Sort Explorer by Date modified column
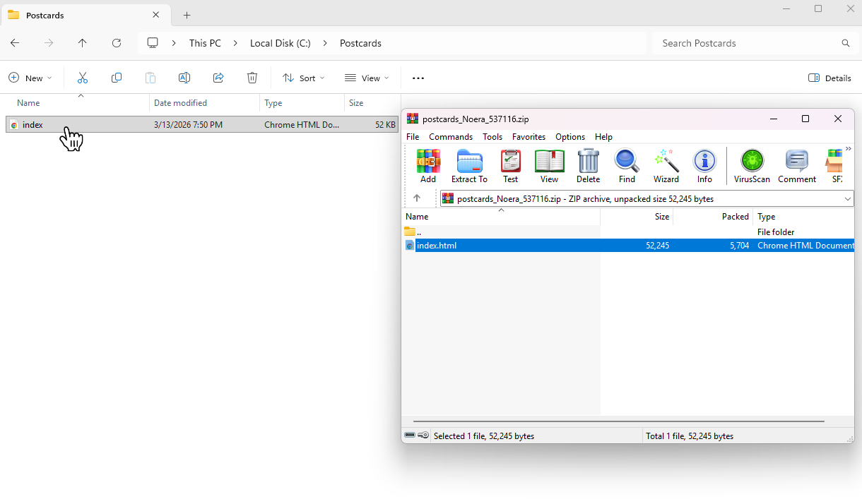The image size is (862, 504). tap(204, 103)
